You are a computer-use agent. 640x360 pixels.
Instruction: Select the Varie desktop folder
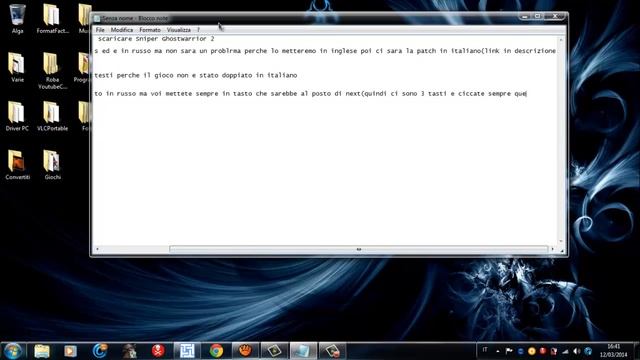pyautogui.click(x=17, y=67)
